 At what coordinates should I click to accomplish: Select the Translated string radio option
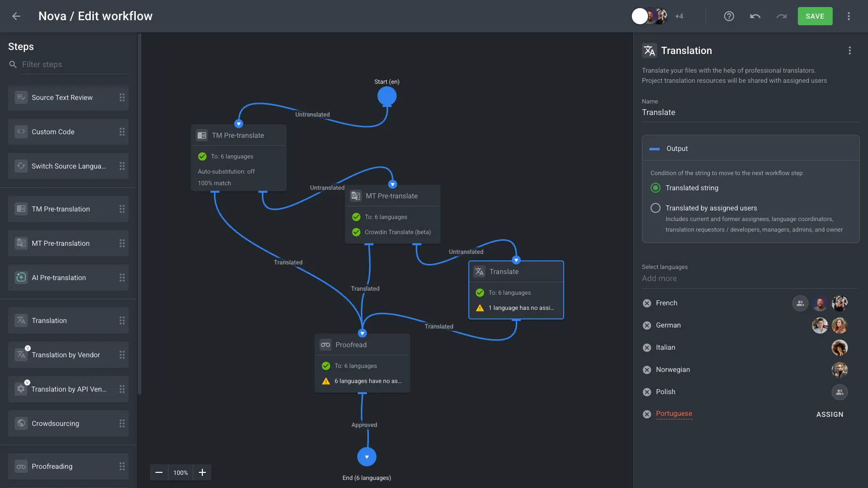pos(656,188)
